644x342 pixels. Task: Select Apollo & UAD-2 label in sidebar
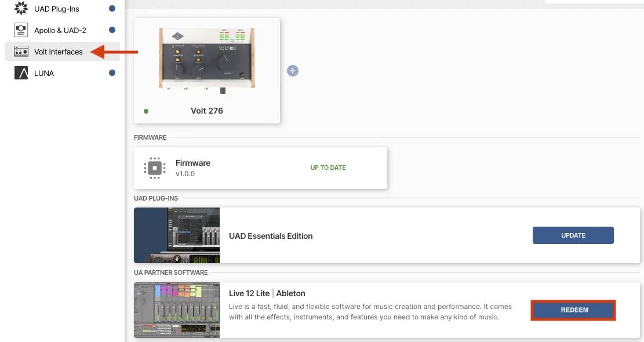pos(60,30)
